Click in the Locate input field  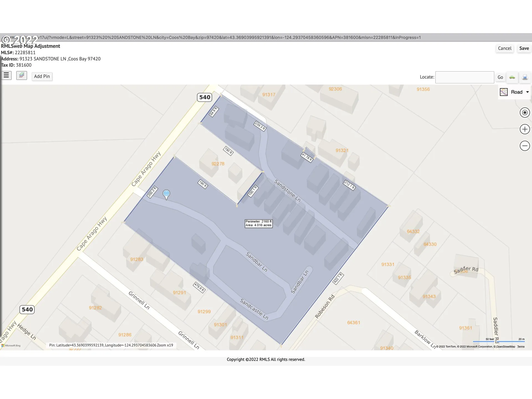click(x=464, y=77)
